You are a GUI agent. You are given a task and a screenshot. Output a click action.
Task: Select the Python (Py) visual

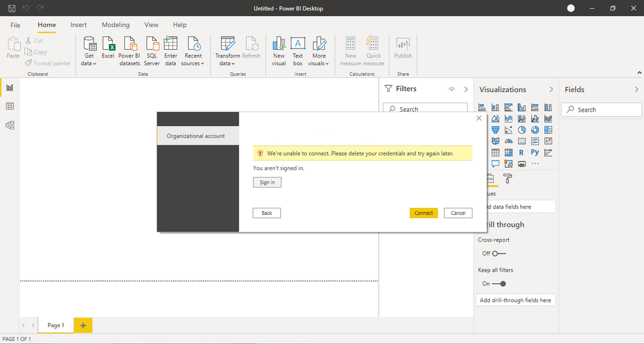pos(535,152)
